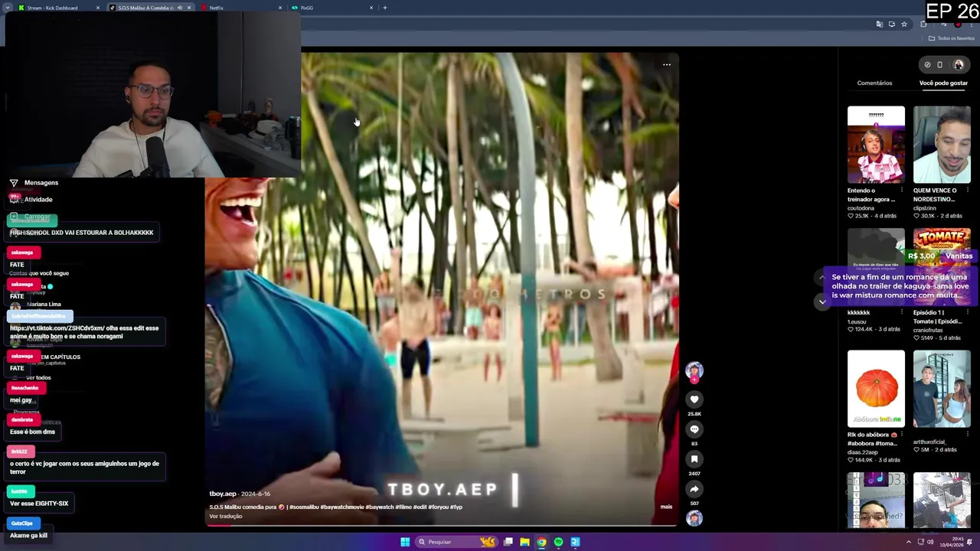Click the volume icon in system tray

click(x=930, y=542)
